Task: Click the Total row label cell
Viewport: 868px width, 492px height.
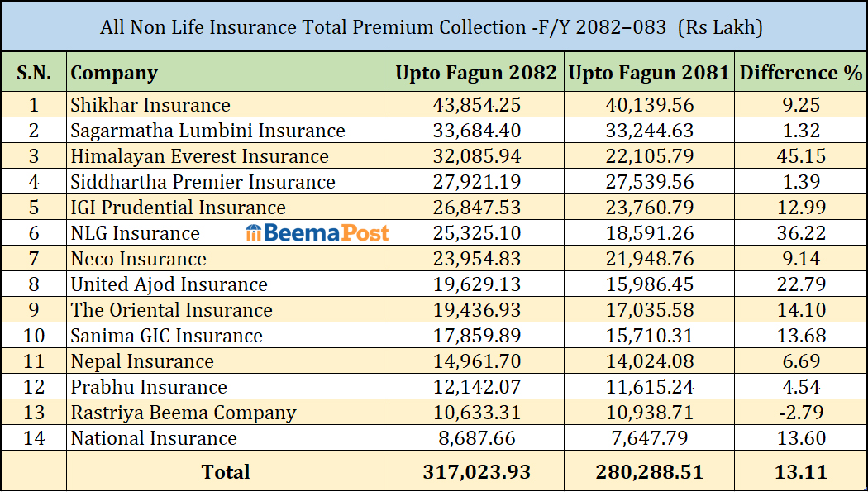Action: (x=226, y=471)
